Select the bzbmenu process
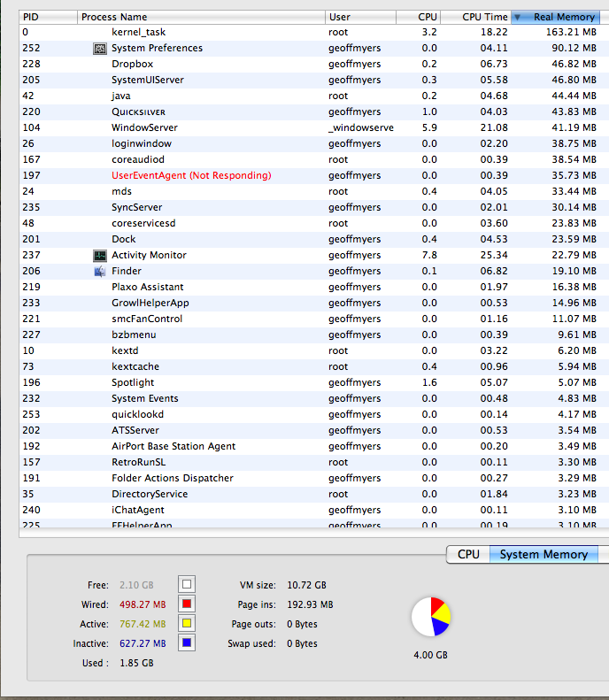609x700 pixels. point(134,335)
